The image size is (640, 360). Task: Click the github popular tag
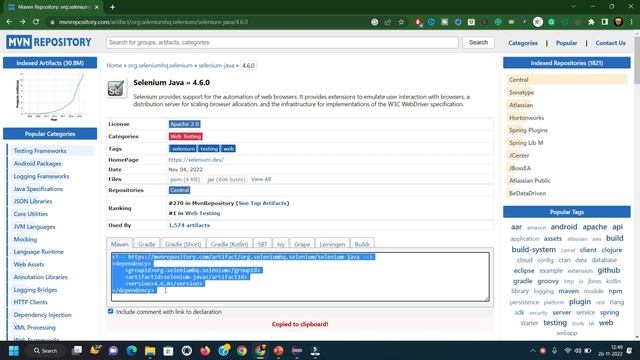[x=608, y=270]
